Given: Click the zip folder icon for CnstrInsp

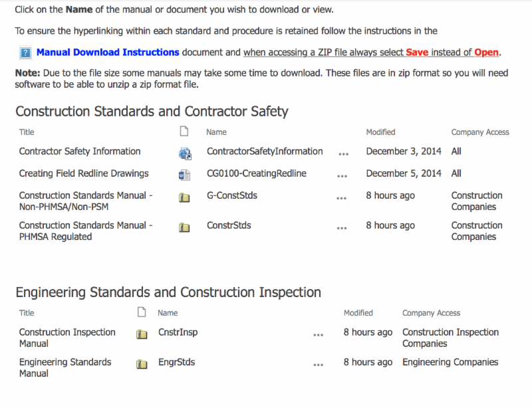Looking at the screenshot, I should (x=142, y=334).
